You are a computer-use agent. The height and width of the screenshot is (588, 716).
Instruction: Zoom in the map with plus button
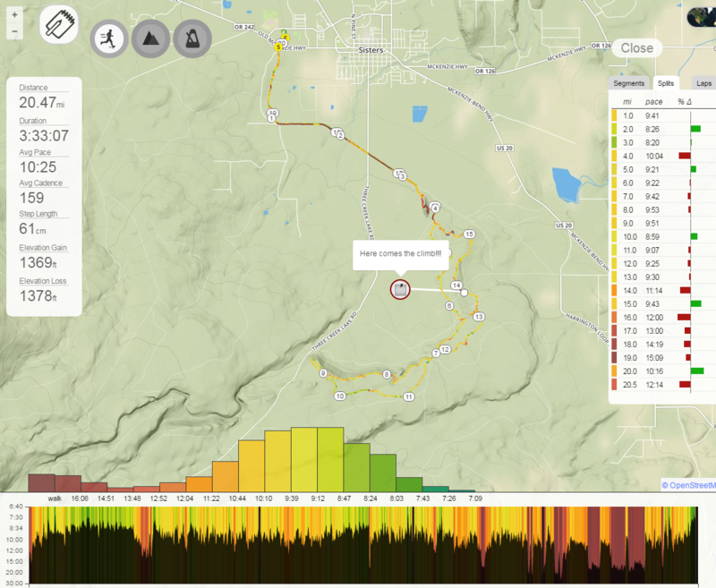[x=14, y=15]
